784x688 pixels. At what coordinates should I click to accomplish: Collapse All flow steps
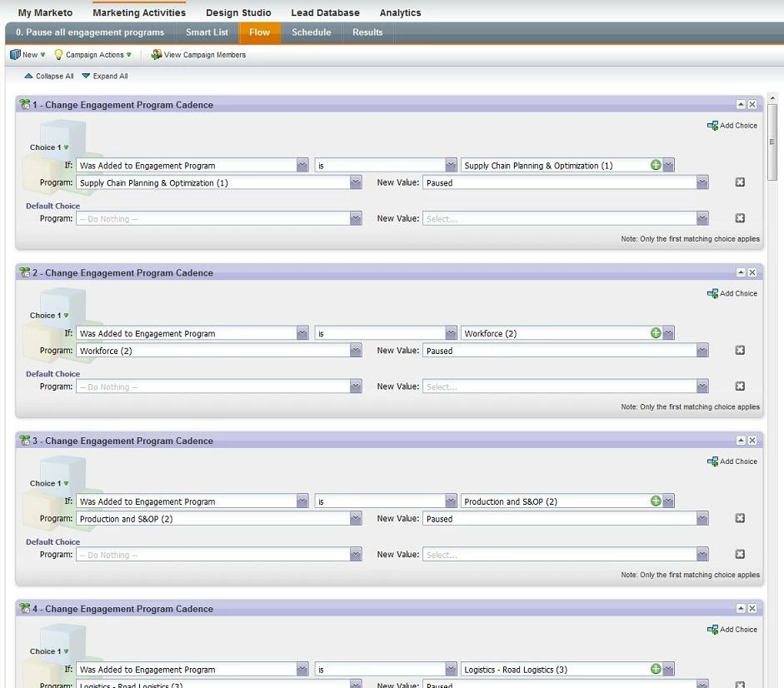click(49, 76)
